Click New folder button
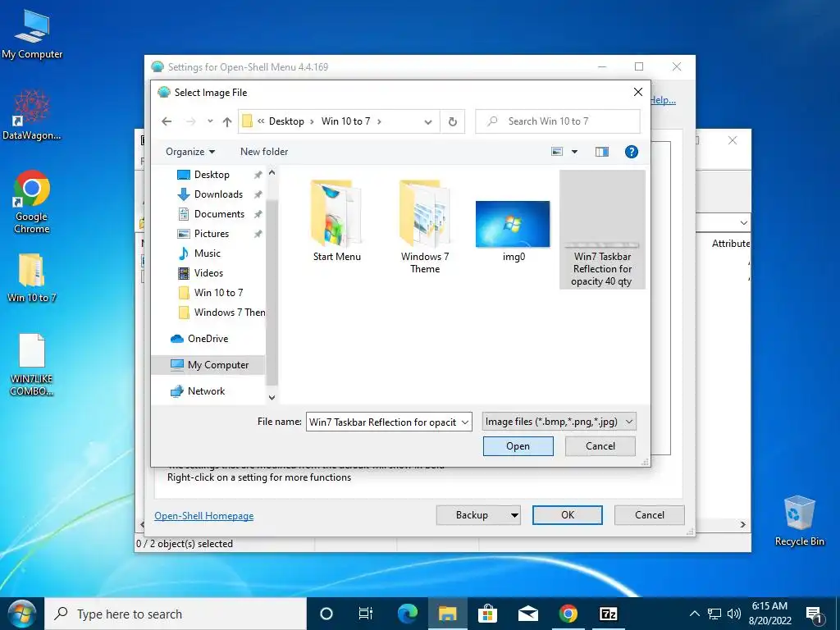Screen dimensions: 840x630 tap(264, 152)
